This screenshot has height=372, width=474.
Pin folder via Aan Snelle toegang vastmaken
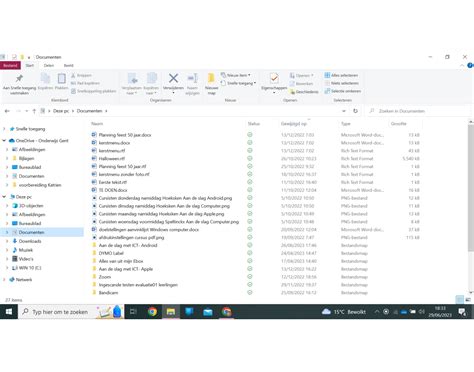19,84
